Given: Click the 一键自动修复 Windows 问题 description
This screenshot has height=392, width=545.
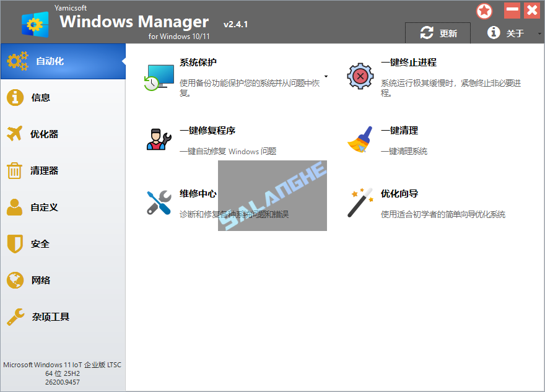Looking at the screenshot, I should pyautogui.click(x=228, y=152).
